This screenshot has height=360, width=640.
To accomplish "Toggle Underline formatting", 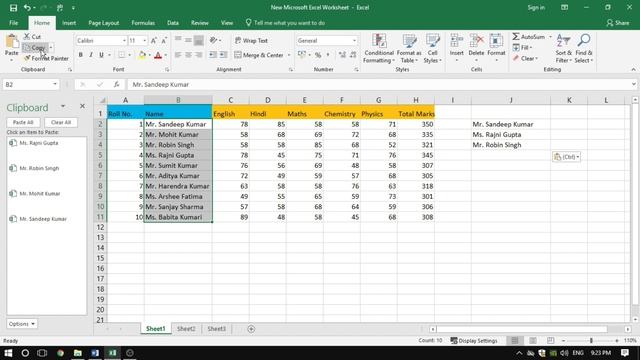I will pyautogui.click(x=101, y=55).
